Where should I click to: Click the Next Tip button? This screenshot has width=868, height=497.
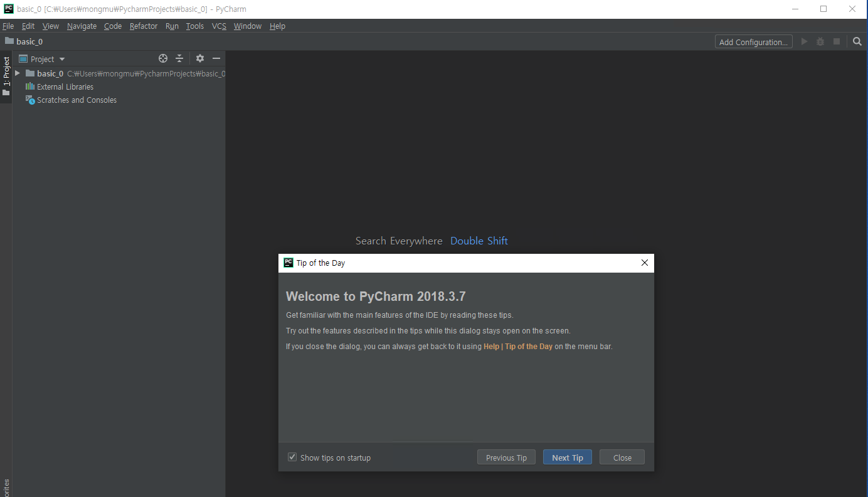[568, 458]
